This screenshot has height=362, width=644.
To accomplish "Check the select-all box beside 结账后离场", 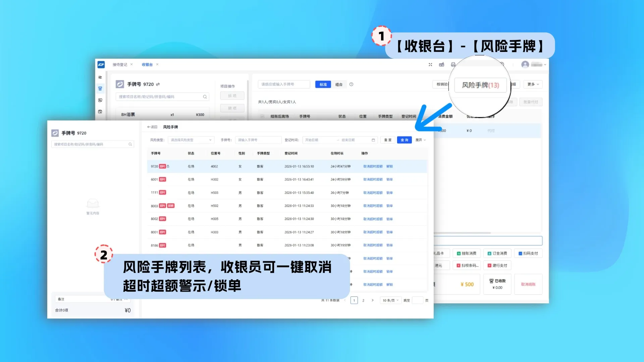I will [x=262, y=116].
